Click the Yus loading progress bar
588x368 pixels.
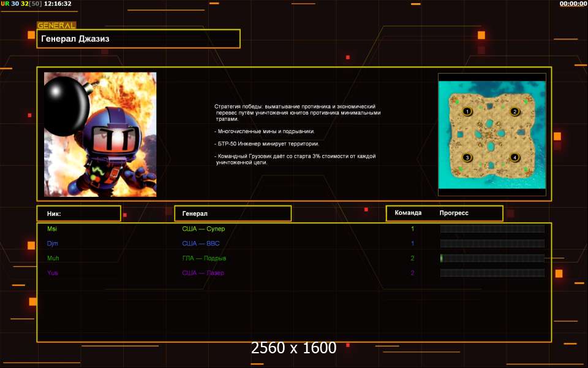[x=492, y=272]
